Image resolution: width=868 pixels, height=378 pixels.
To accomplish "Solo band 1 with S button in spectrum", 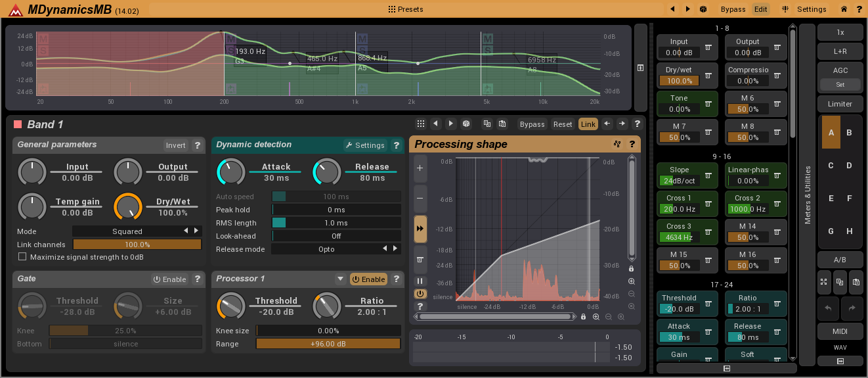I will pyautogui.click(x=43, y=50).
